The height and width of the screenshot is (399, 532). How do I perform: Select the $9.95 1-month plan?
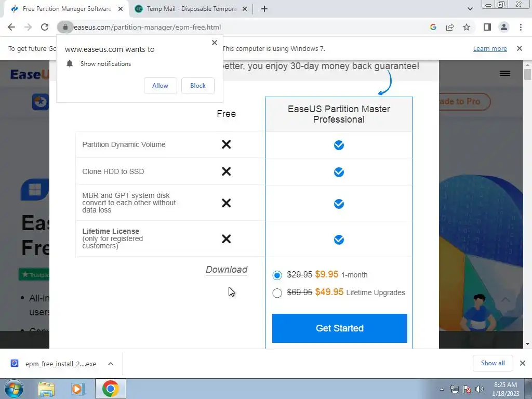pyautogui.click(x=277, y=275)
